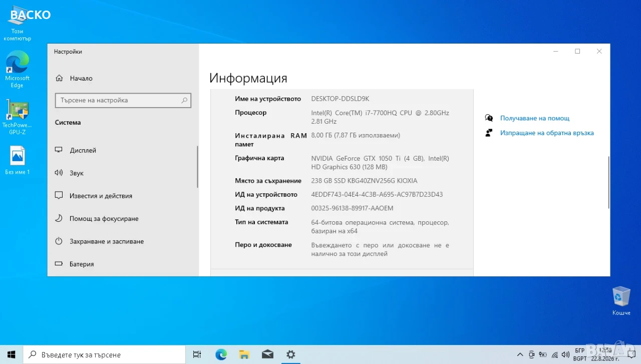Click the '238 GB SSD KBG40ZNV256G KIOXIA' storage value
641x364 pixels.
(x=364, y=181)
